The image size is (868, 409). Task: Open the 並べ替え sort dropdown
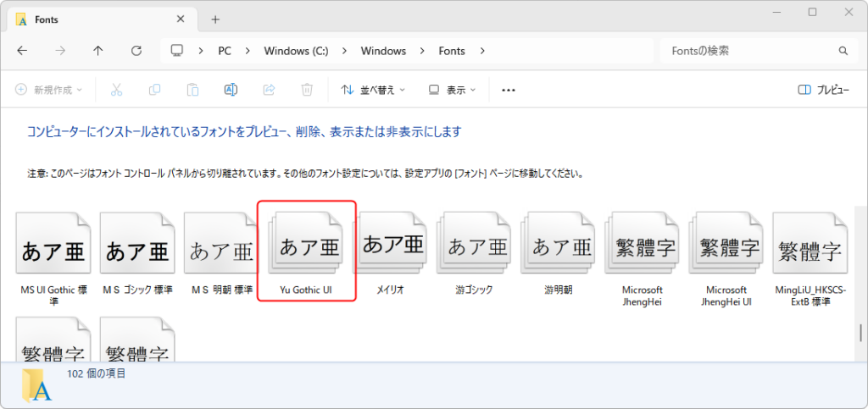click(x=373, y=90)
